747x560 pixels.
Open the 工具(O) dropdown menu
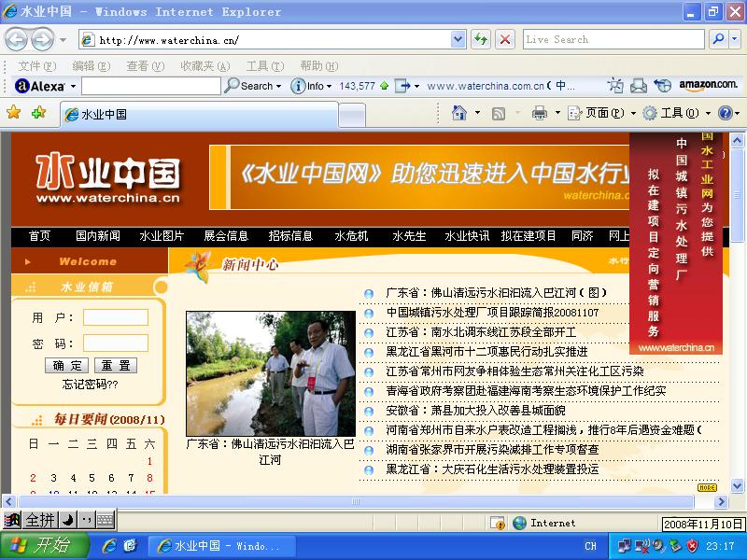coord(677,113)
